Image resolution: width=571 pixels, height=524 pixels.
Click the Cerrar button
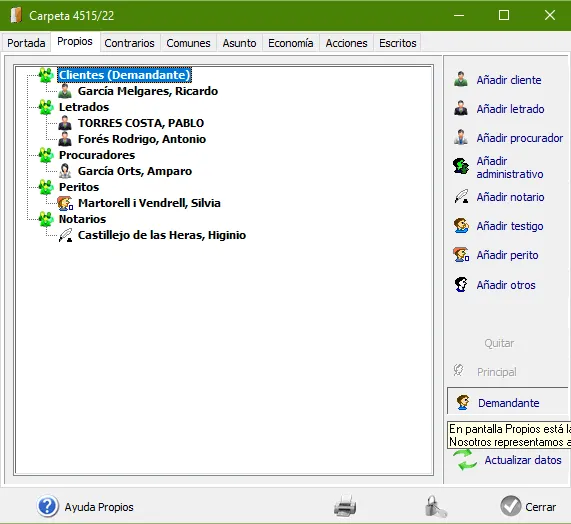528,507
